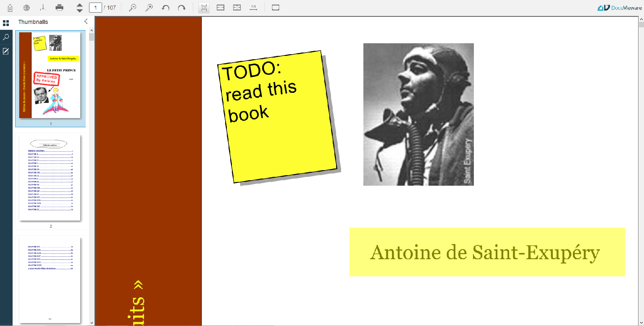The image size is (644, 326).
Task: Print the document
Action: point(60,8)
